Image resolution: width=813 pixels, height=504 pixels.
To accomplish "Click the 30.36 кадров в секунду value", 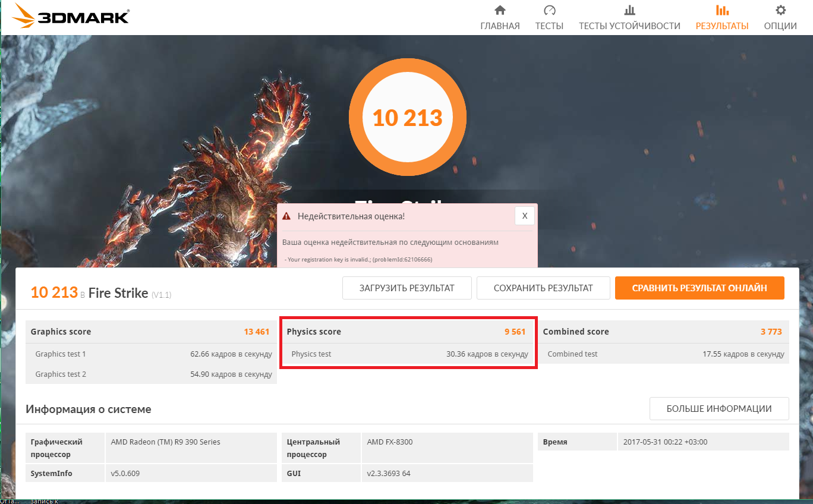I will coord(487,354).
